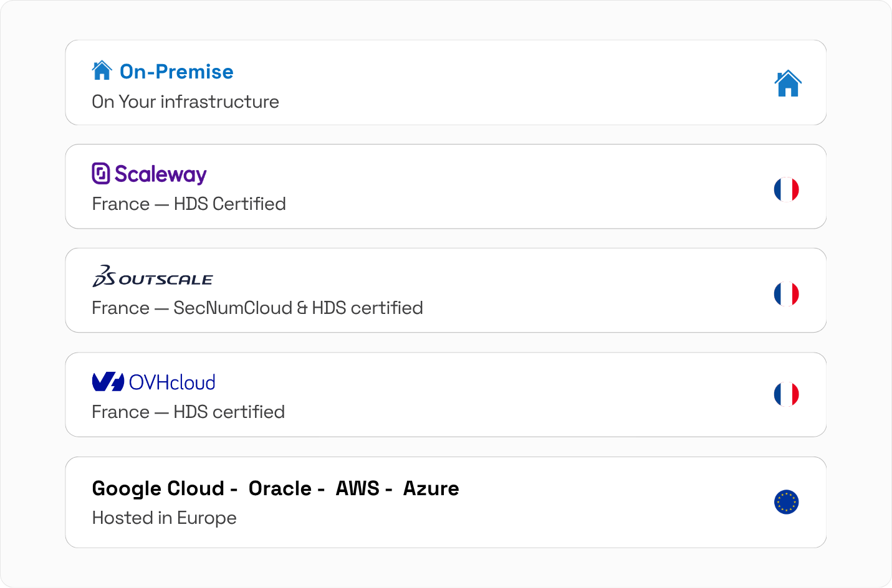Click the 'On Your infrastructure' subtitle
This screenshot has height=588, width=892.
coord(185,102)
